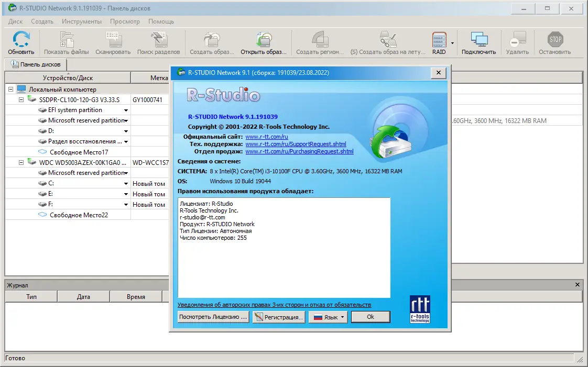Close the Журнал log panel
The width and height of the screenshot is (588, 367).
pos(578,285)
